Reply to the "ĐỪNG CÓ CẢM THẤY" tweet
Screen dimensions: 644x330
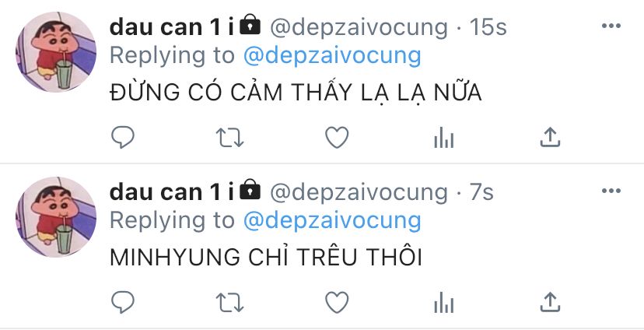[x=123, y=137]
